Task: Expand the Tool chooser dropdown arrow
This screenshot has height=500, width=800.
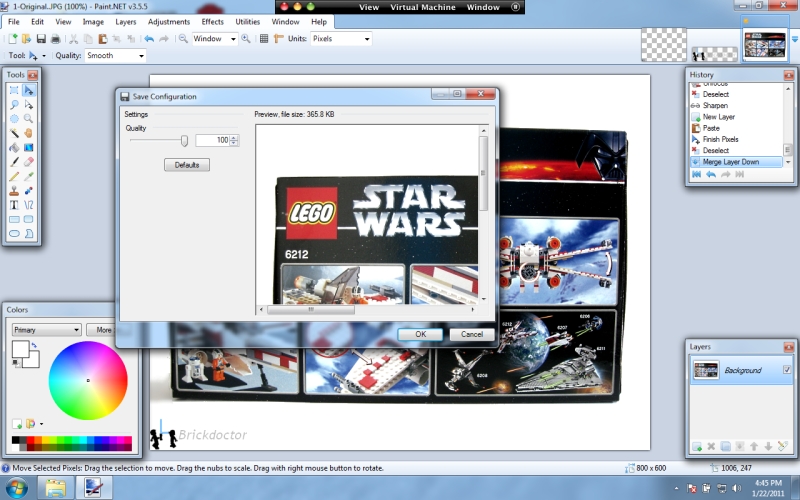Action: (44, 56)
